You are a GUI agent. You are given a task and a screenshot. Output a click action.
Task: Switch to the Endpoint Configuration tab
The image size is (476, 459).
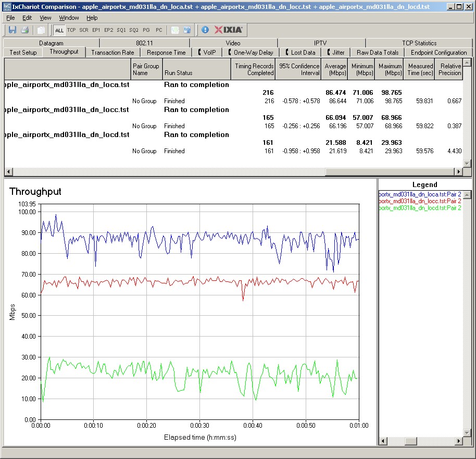click(x=439, y=53)
